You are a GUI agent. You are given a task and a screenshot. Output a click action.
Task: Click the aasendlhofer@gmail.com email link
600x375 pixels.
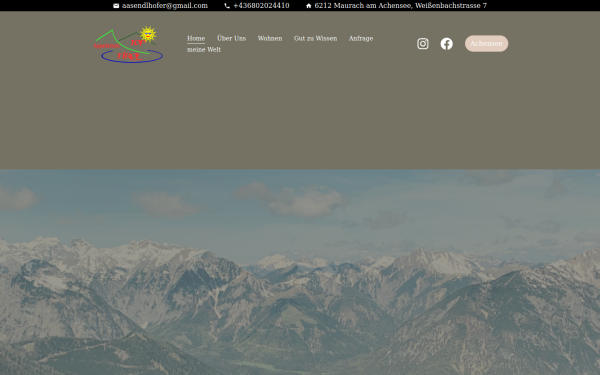click(x=165, y=6)
